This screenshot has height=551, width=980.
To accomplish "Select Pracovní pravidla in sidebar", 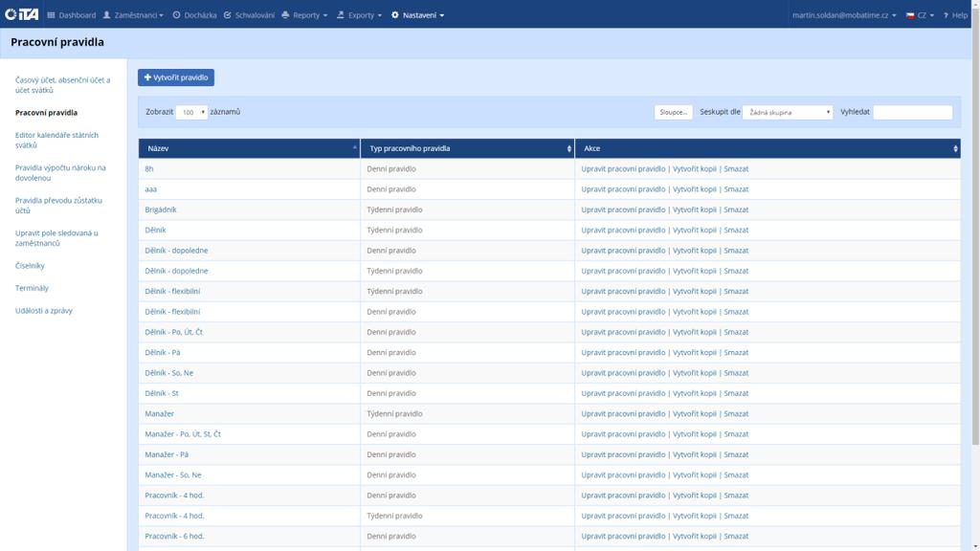I will click(46, 113).
